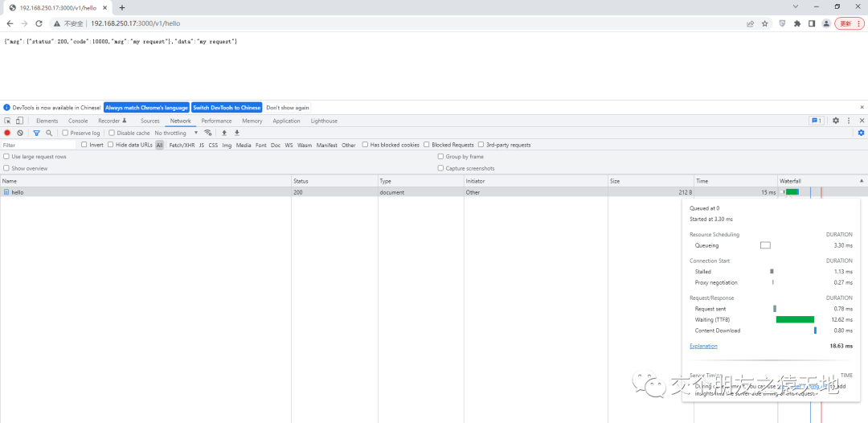This screenshot has width=868, height=423.
Task: Clear the network log
Action: pyautogui.click(x=20, y=133)
